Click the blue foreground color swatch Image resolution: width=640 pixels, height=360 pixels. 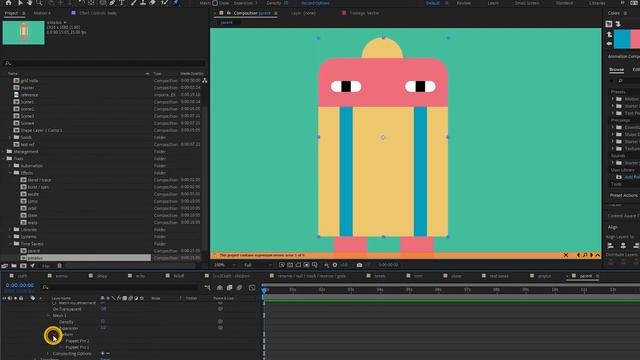[x=622, y=39]
